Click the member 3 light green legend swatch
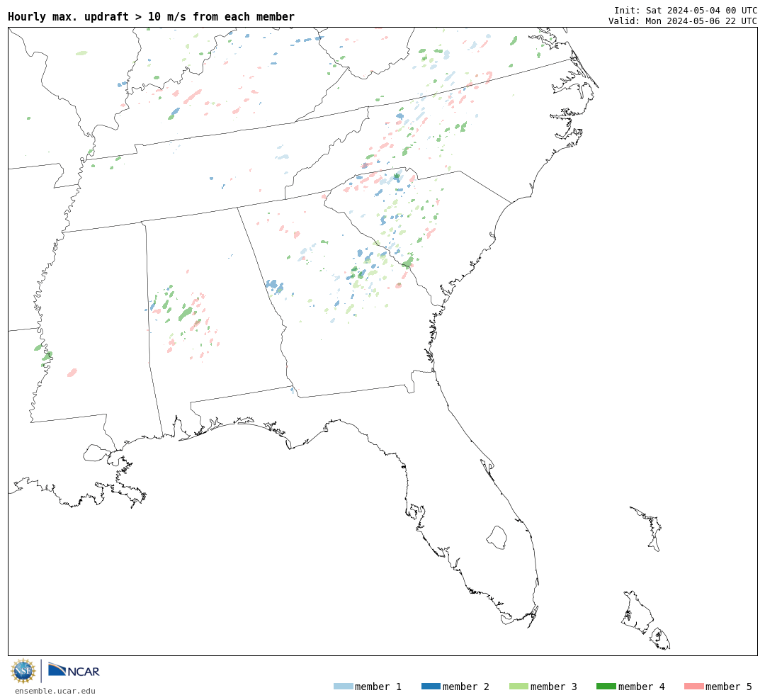 518,687
